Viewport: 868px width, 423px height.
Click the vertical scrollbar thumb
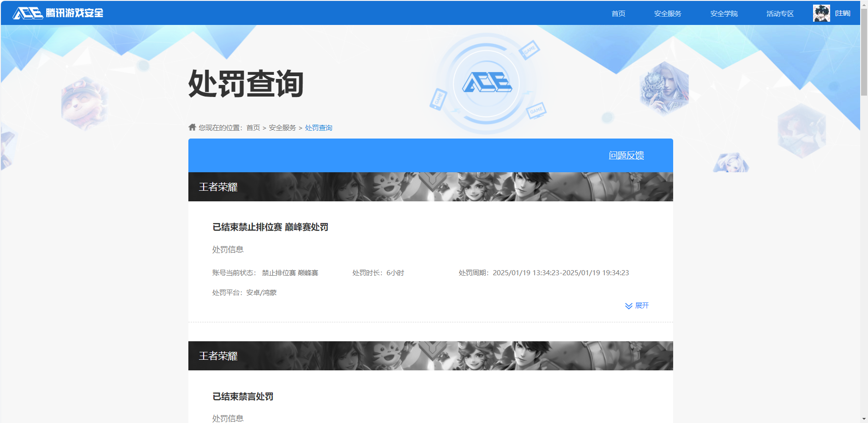[864, 51]
